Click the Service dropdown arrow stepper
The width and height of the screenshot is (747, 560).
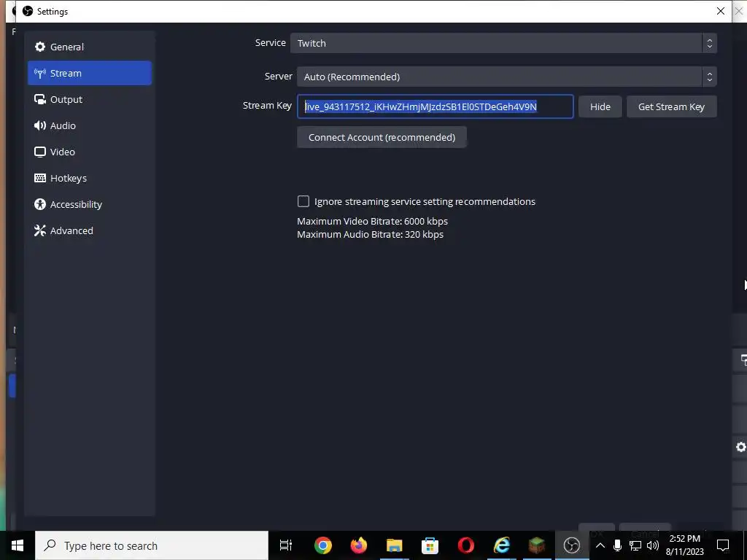(709, 43)
